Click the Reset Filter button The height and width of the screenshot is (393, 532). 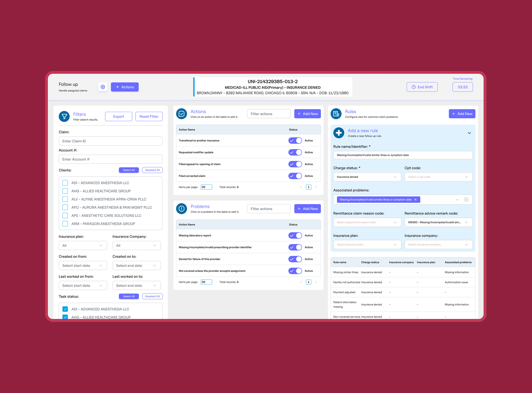tap(149, 117)
